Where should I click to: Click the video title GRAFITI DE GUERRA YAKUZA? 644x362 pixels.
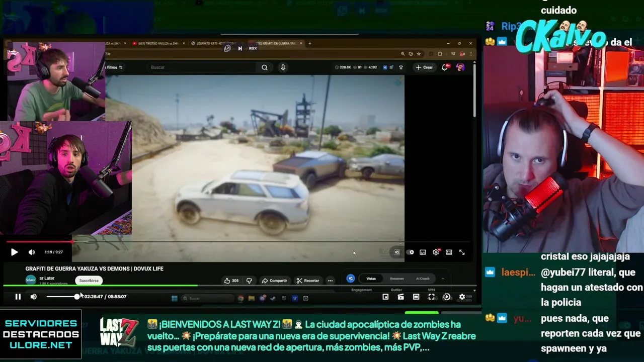(x=95, y=268)
